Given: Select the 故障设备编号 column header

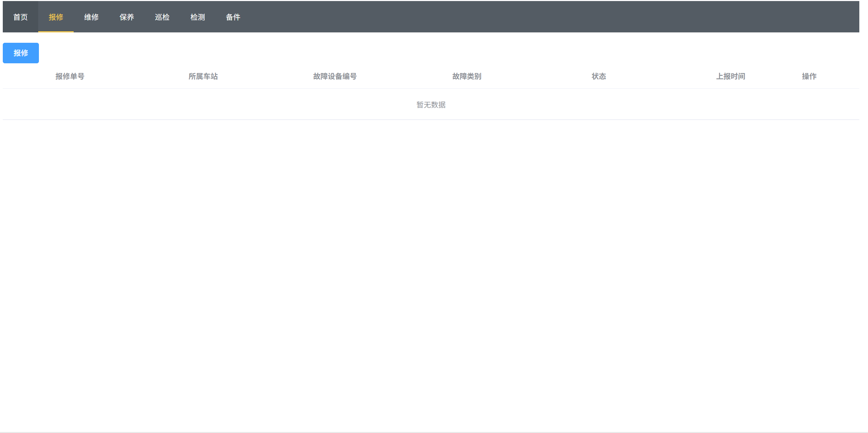Looking at the screenshot, I should click(x=335, y=76).
